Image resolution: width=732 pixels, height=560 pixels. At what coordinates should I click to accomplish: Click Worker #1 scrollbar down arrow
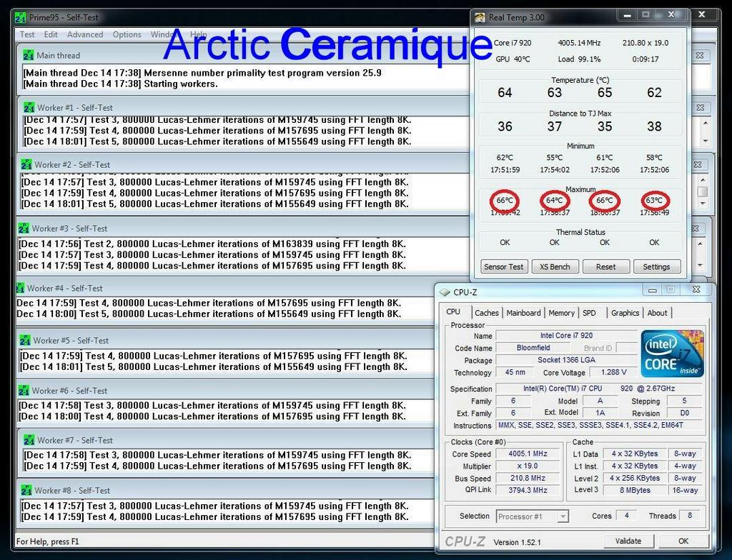point(706,141)
